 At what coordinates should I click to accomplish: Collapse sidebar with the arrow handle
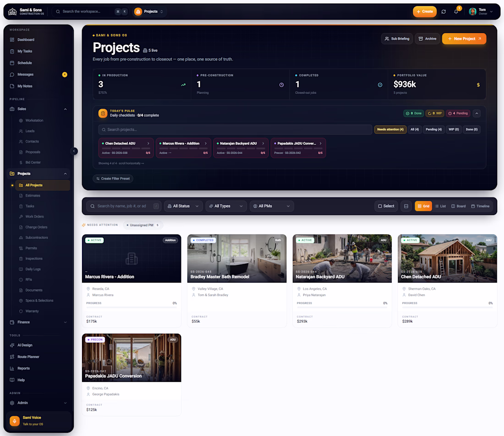[74, 151]
